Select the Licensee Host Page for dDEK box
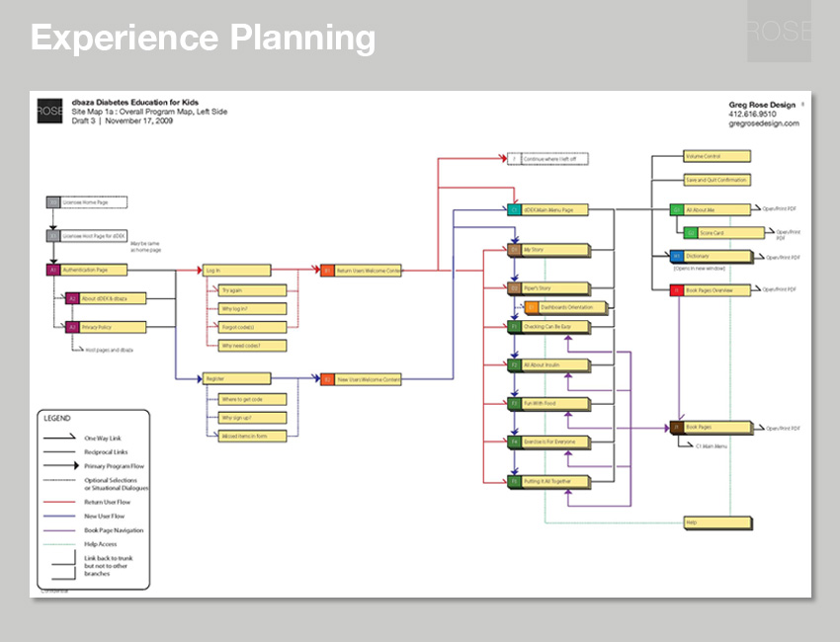840x642 pixels. [87, 236]
